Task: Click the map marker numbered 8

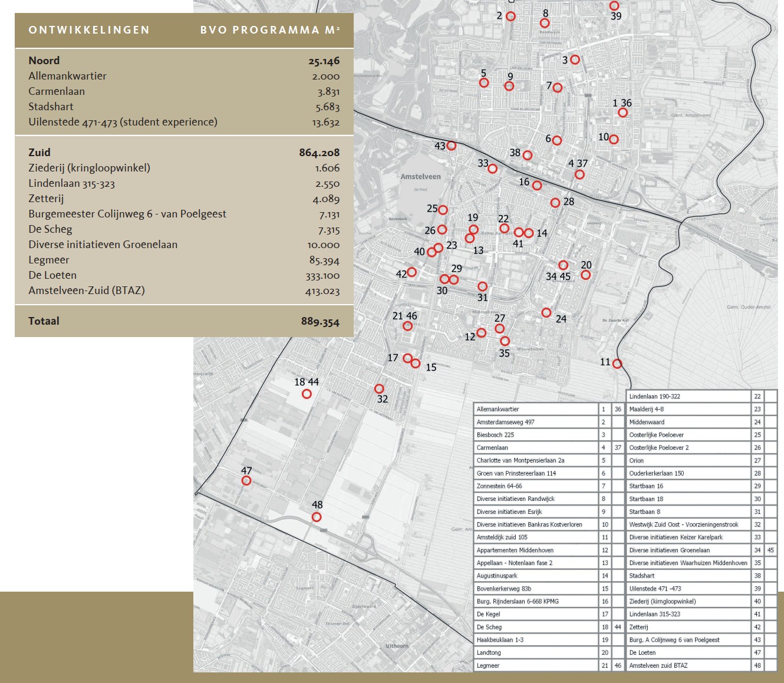Action: coord(545,23)
